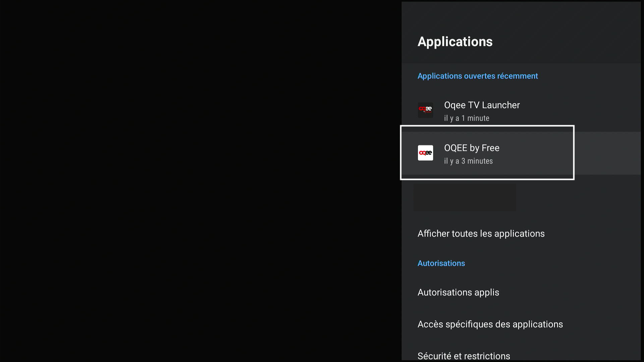Open Autorisations applis
The height and width of the screenshot is (362, 644).
click(x=521, y=292)
